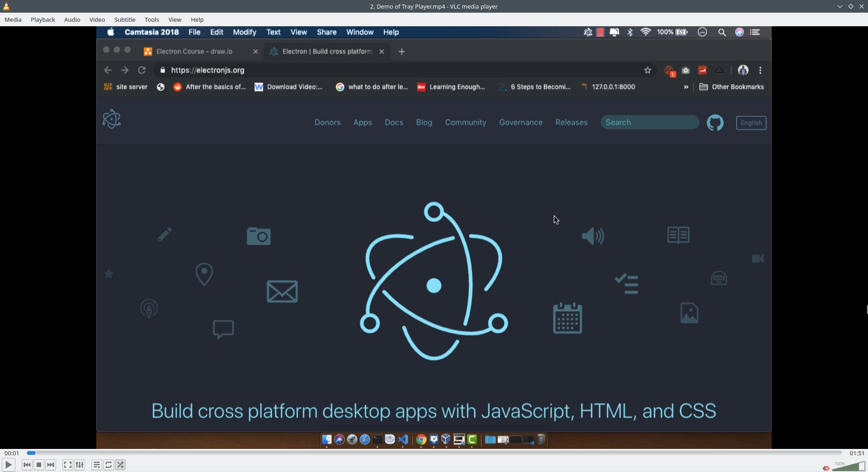This screenshot has width=868, height=472.
Task: Click the Siri icon in Mac menu bar
Action: [740, 32]
